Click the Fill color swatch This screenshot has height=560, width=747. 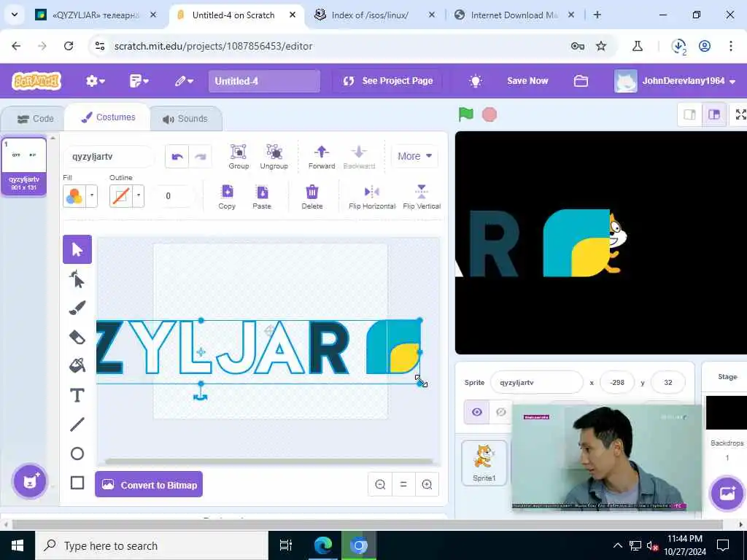[x=74, y=195]
